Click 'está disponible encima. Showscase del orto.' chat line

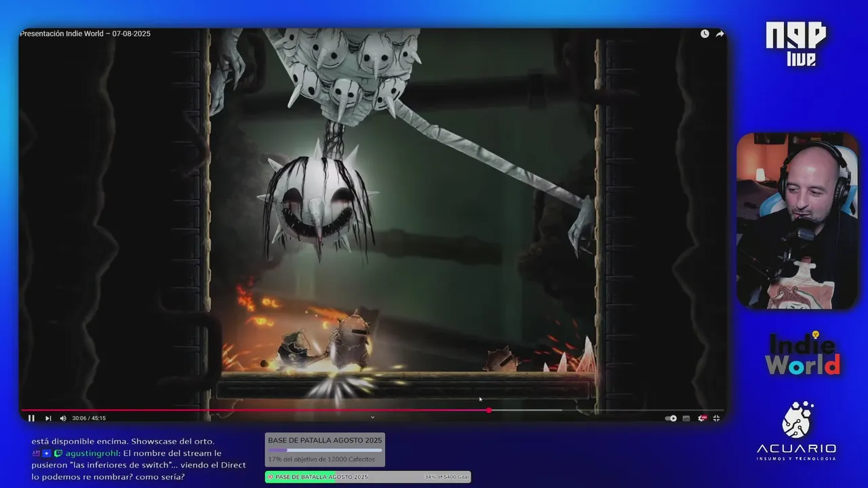coord(123,441)
